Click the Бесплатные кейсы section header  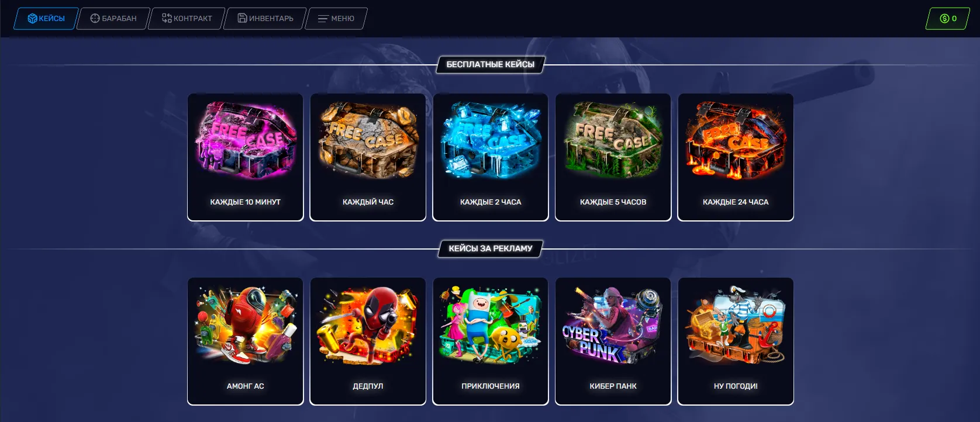tap(491, 64)
